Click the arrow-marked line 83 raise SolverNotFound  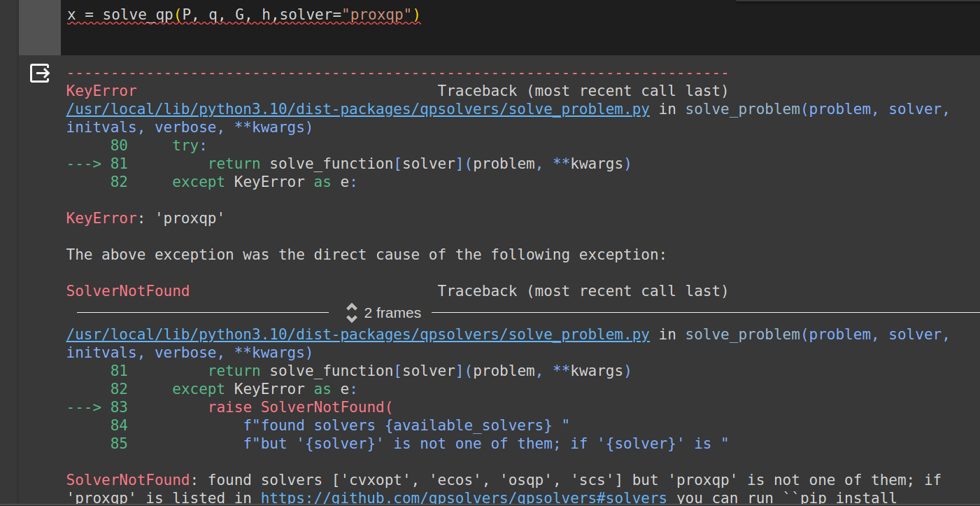point(231,407)
